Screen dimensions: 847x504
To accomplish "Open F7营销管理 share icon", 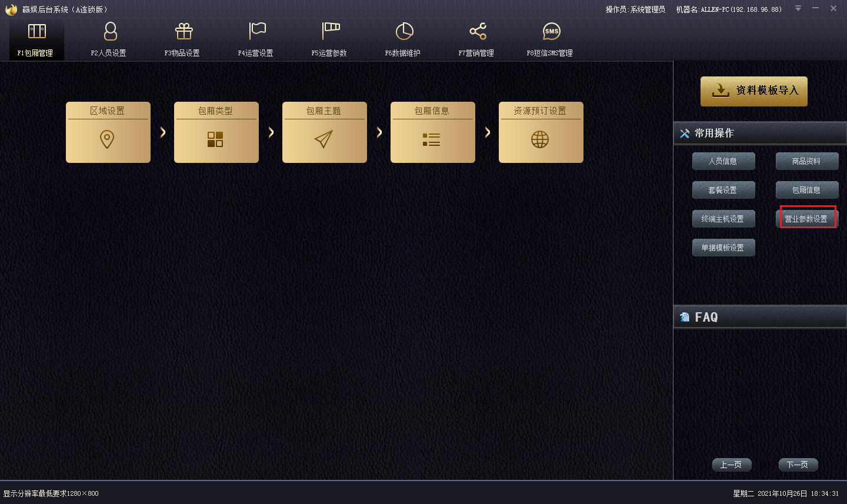I will click(478, 31).
